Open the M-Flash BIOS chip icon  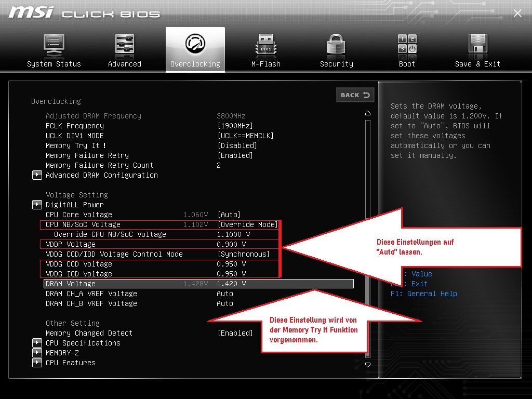[x=266, y=46]
